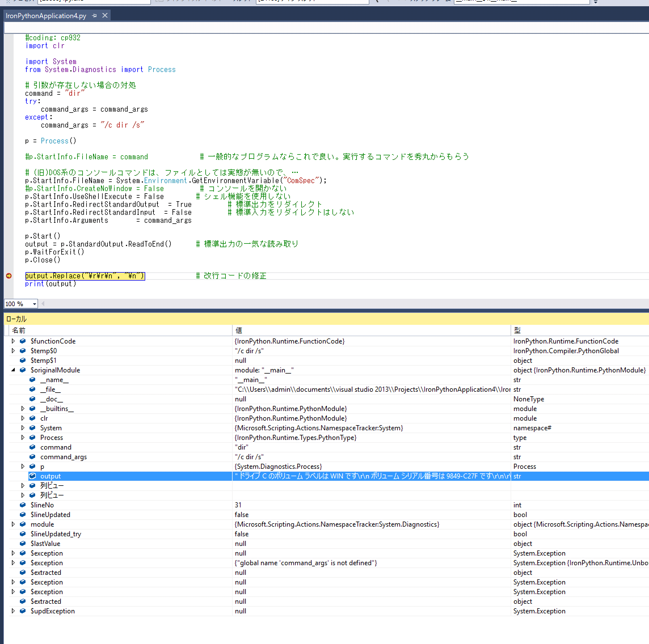The image size is (649, 644).
Task: Expand the Process type entry
Action: point(23,437)
